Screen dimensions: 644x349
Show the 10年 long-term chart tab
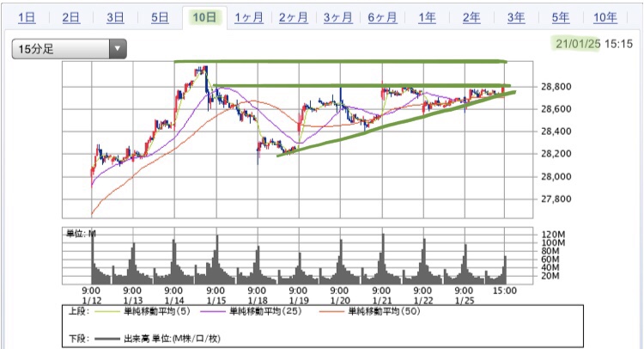pos(605,18)
